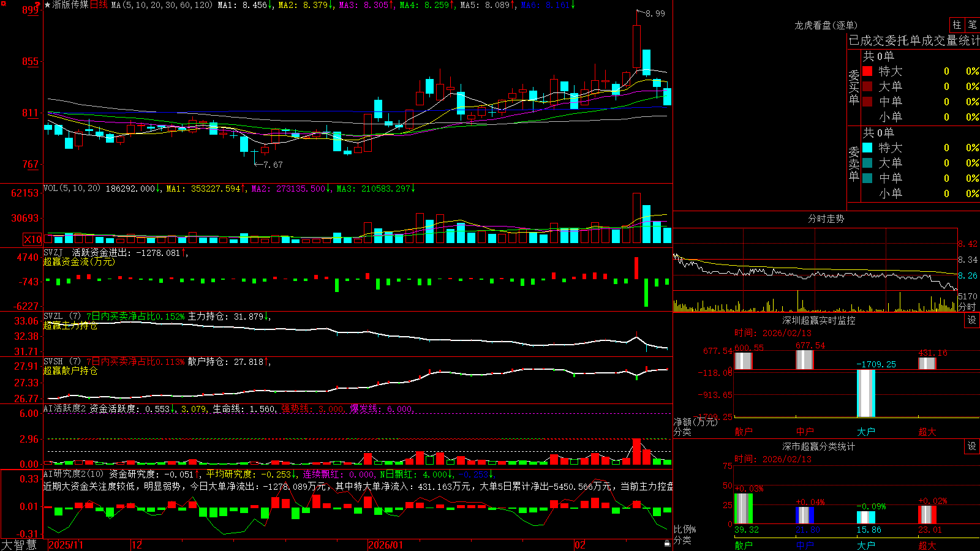Select the 柱 bar view button
Screen dimensions: 980x551
click(x=957, y=24)
